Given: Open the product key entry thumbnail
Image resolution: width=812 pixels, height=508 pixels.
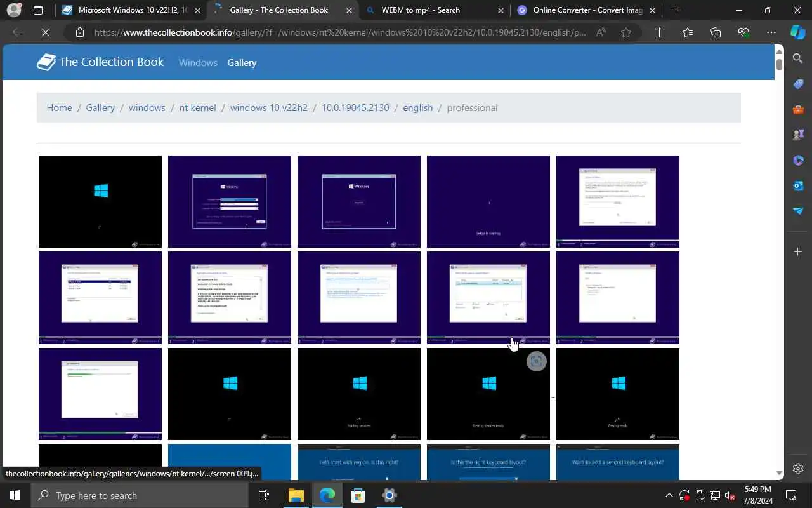Looking at the screenshot, I should [618, 201].
